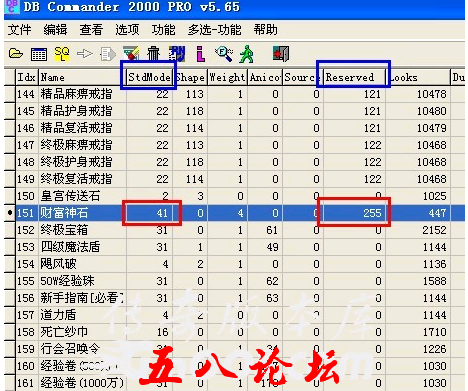Click the grayed right arrow toolbar icon
The image size is (468, 391).
[x=85, y=54]
